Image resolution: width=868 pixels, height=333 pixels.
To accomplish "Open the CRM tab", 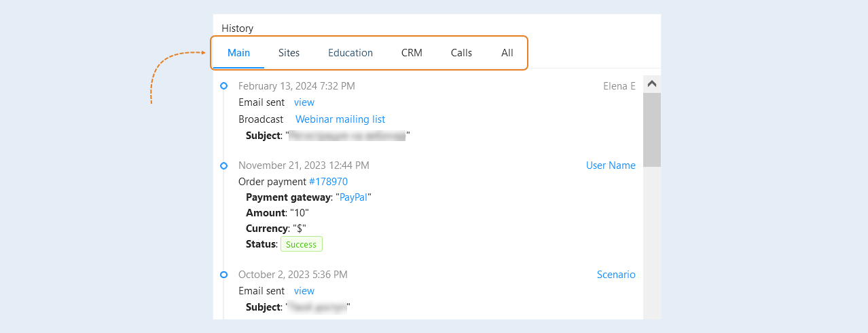I will (x=412, y=53).
